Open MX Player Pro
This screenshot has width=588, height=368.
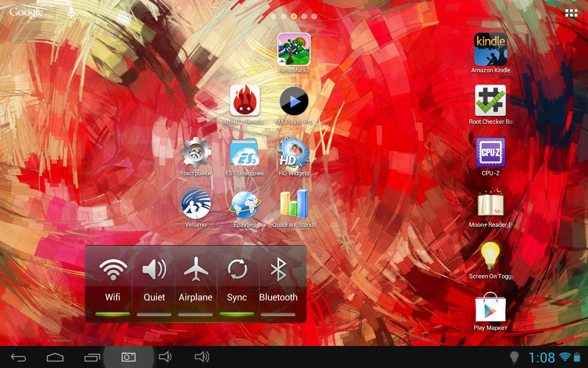click(x=294, y=101)
